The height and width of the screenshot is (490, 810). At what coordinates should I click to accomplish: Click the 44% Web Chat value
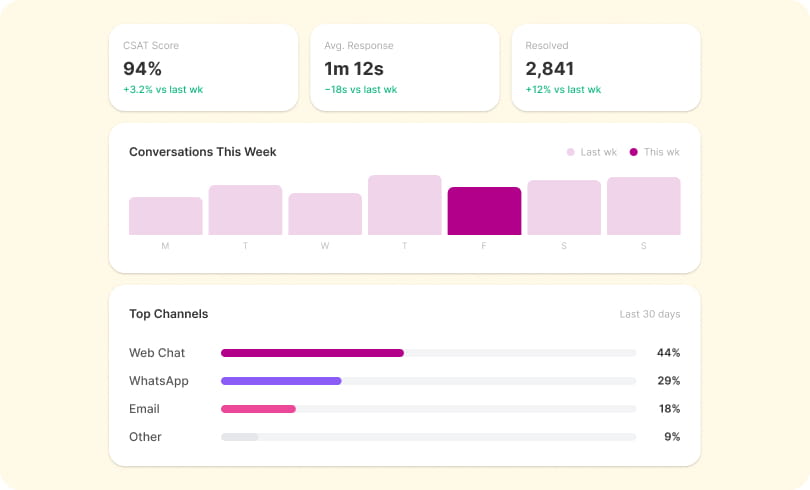click(668, 353)
